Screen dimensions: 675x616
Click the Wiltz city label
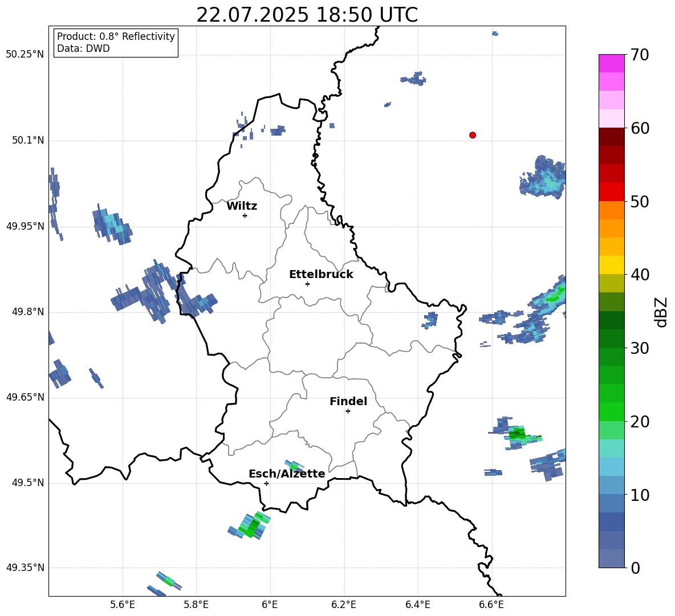click(242, 206)
